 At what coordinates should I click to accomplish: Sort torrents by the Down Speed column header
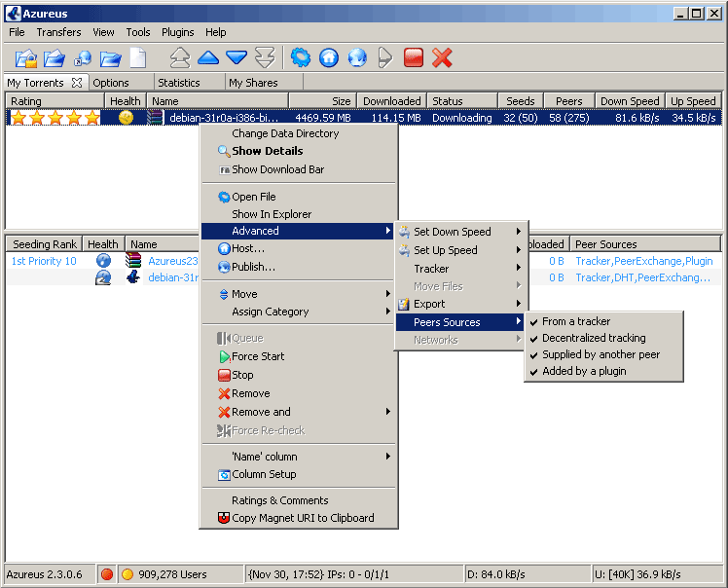pyautogui.click(x=629, y=101)
